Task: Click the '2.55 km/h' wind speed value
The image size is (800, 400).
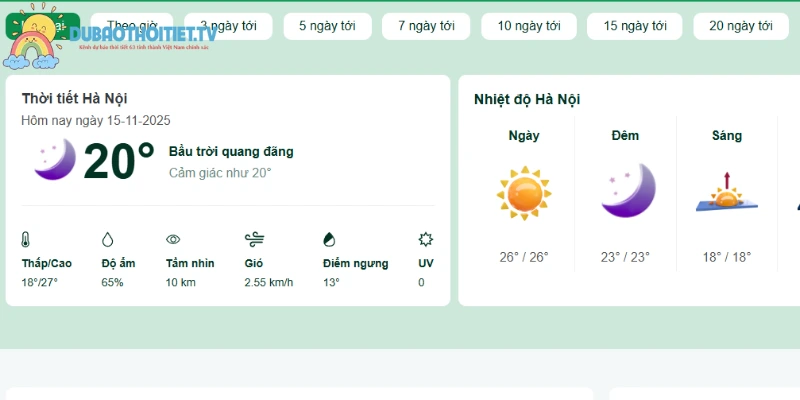Action: (x=269, y=282)
